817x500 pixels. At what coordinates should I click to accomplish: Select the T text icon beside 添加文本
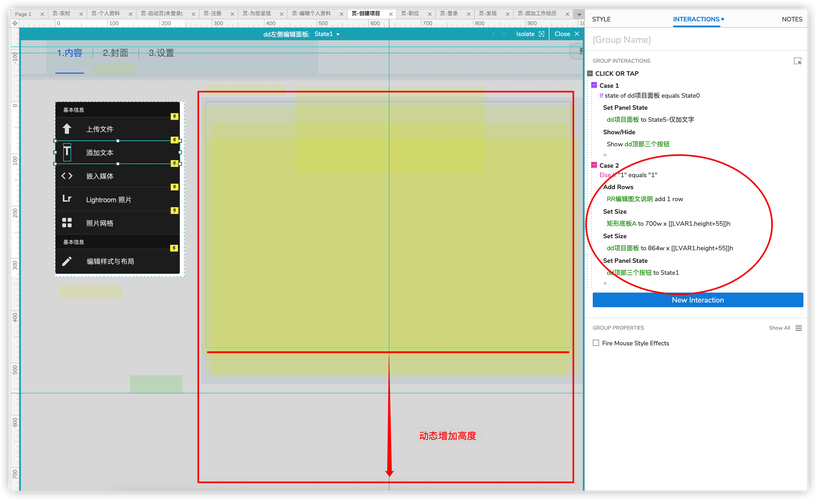67,152
